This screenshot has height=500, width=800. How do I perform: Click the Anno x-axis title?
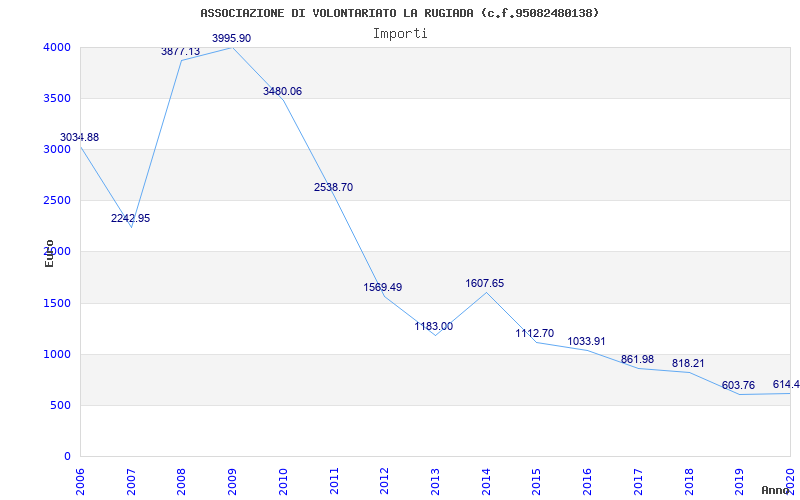click(x=777, y=490)
